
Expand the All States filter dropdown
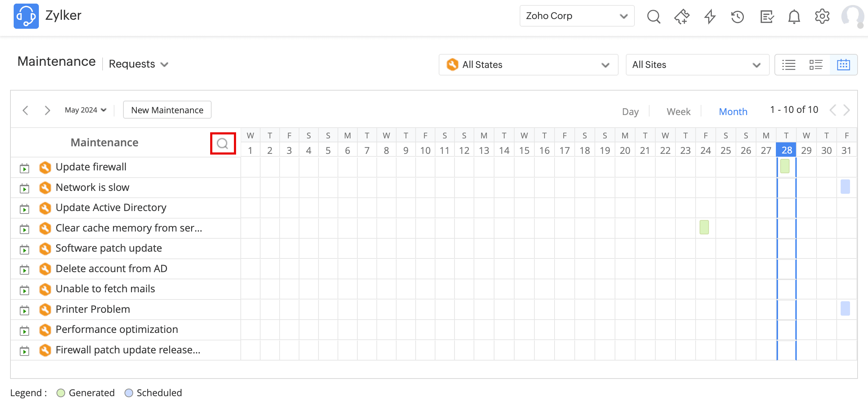point(528,65)
